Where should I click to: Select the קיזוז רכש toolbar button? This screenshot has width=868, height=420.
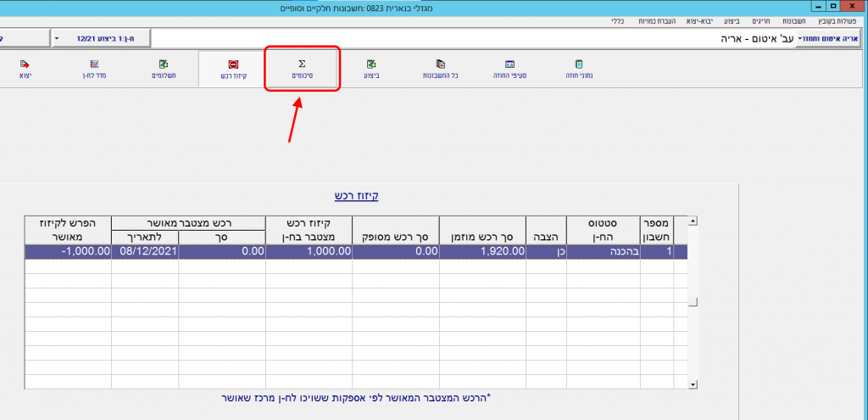[232, 69]
